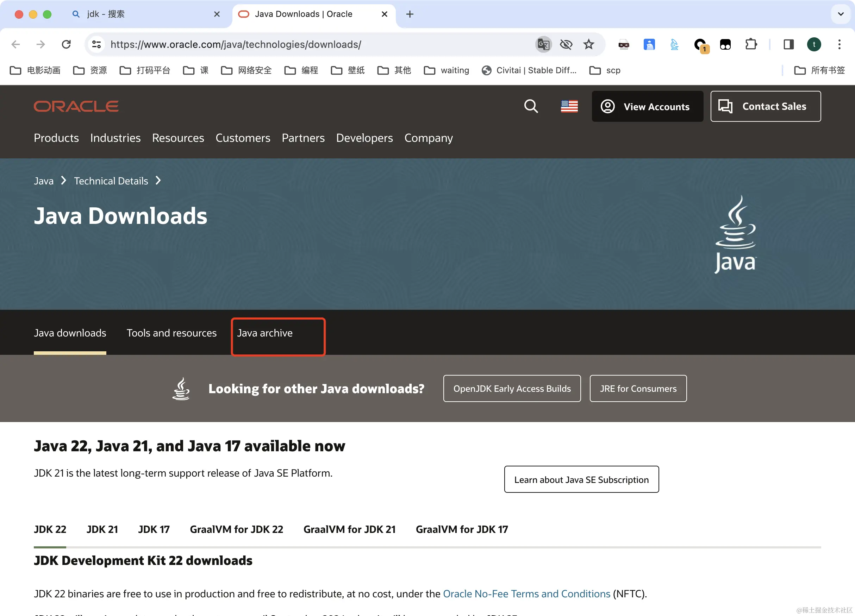Screen dimensions: 855x616
Task: Expand the Products navigation menu
Action: [56, 138]
